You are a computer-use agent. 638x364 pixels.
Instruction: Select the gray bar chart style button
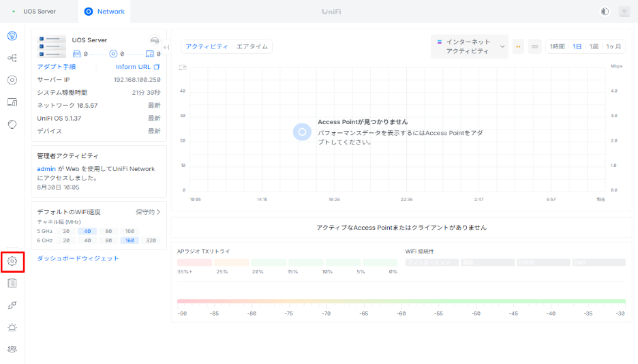[534, 47]
